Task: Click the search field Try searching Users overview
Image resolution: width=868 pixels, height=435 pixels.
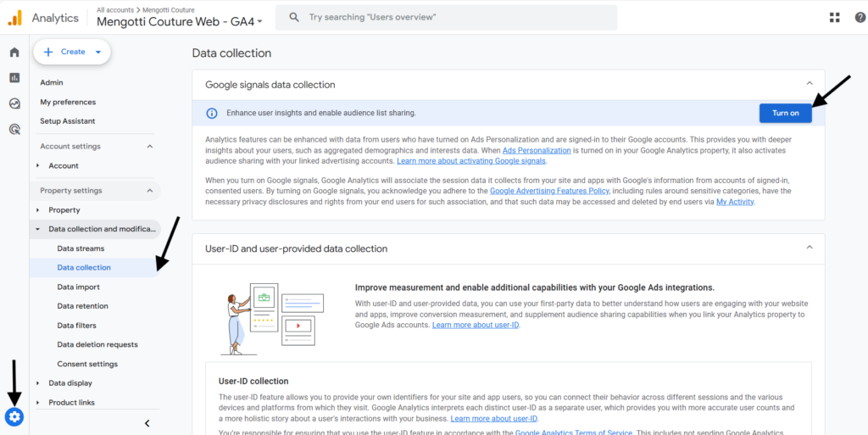Action: tap(446, 18)
